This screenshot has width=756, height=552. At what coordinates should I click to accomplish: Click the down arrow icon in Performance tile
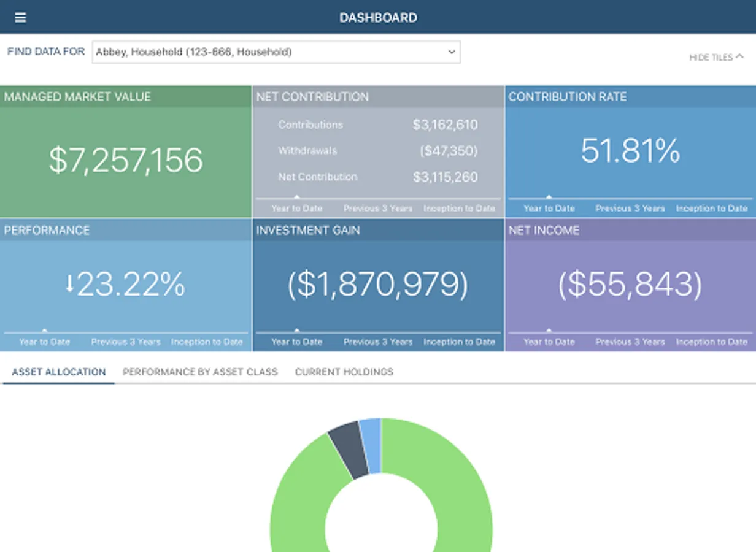tap(69, 284)
